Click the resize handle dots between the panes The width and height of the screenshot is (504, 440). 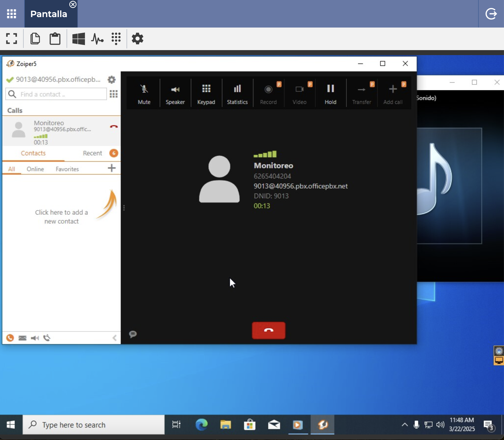click(124, 208)
